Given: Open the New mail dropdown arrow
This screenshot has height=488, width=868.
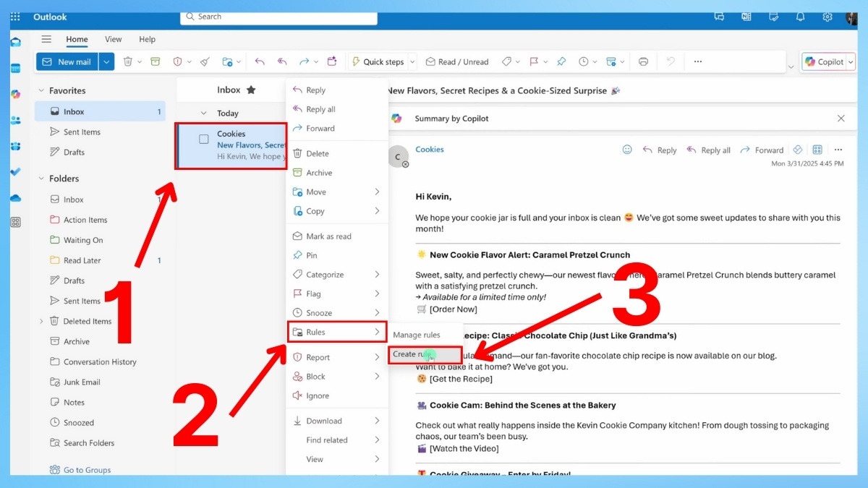Looking at the screenshot, I should (x=107, y=61).
